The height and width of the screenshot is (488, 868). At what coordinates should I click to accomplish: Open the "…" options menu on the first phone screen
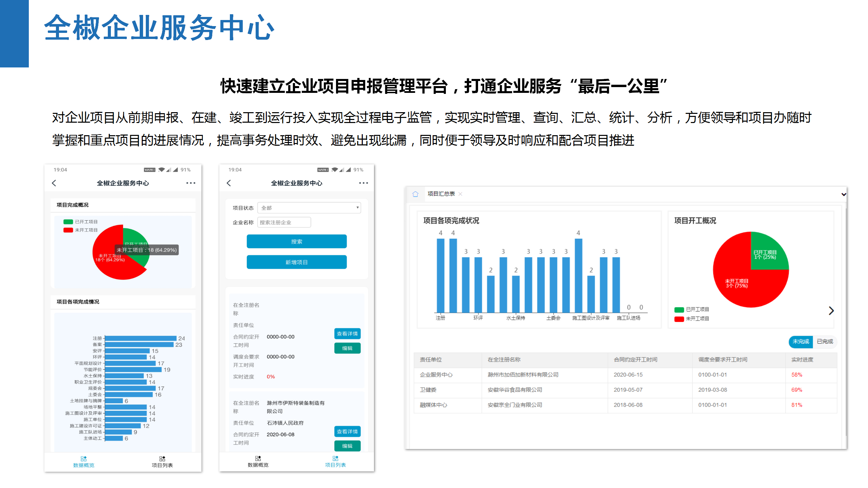coord(191,183)
